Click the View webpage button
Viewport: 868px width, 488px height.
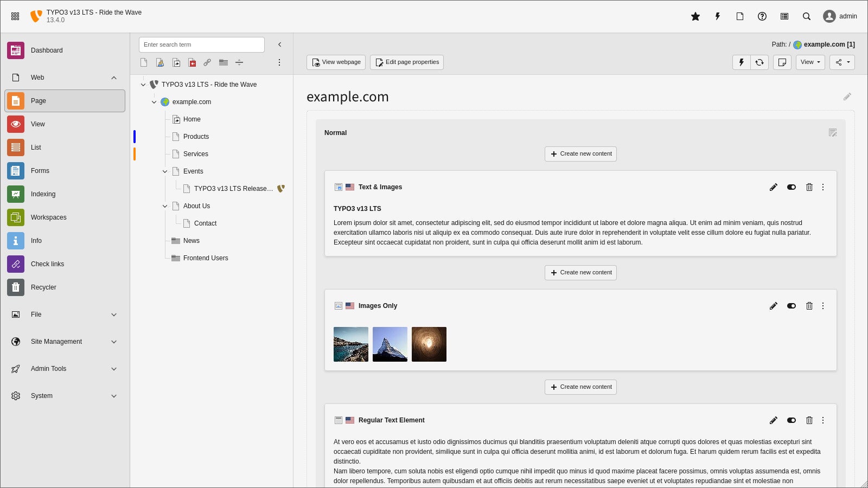336,62
